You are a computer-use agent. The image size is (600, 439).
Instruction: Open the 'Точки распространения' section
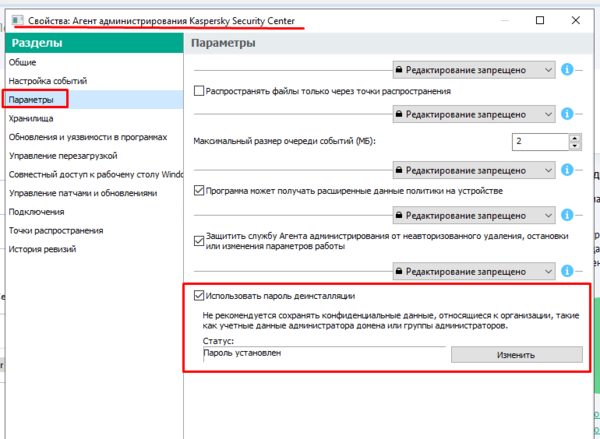(x=94, y=231)
